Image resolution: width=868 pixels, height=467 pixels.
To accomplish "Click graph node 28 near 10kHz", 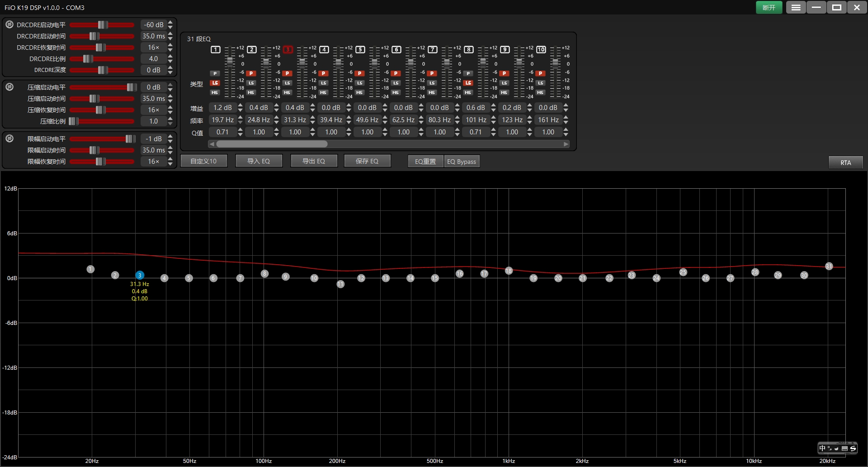I will 755,272.
